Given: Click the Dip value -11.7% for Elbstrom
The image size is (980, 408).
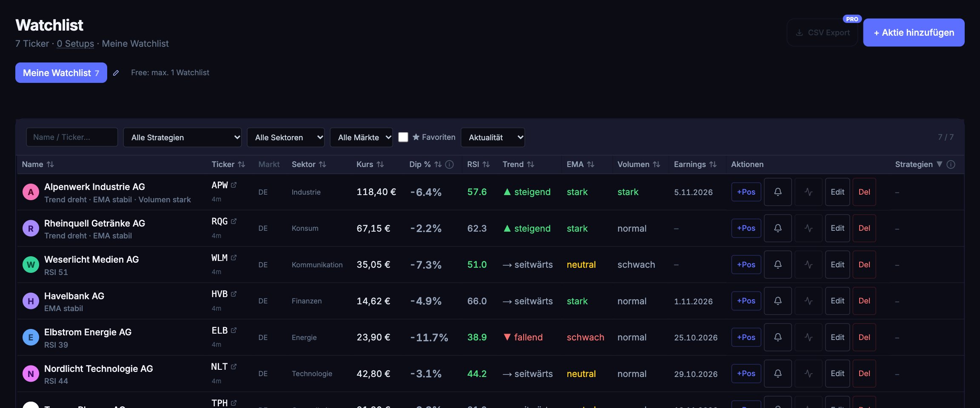Looking at the screenshot, I should click(x=429, y=337).
